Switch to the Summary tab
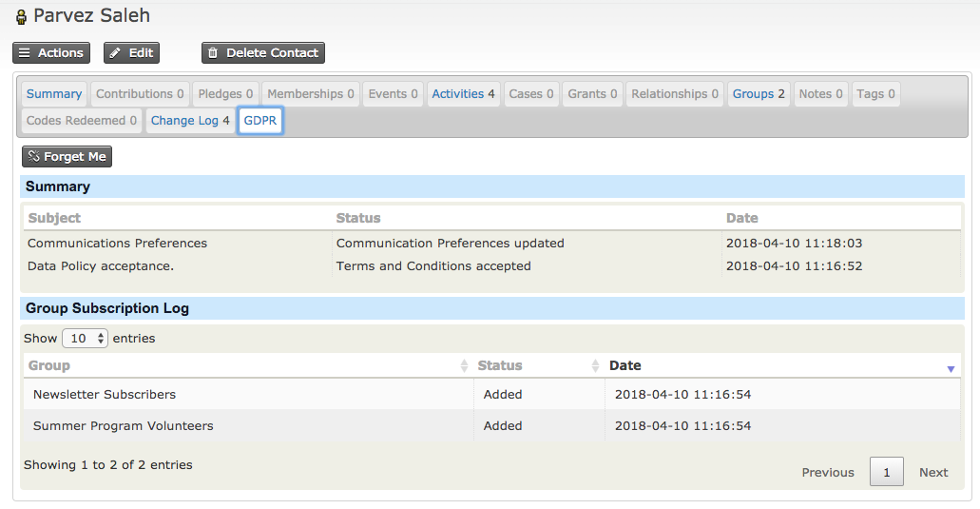The image size is (980, 509). click(x=54, y=94)
